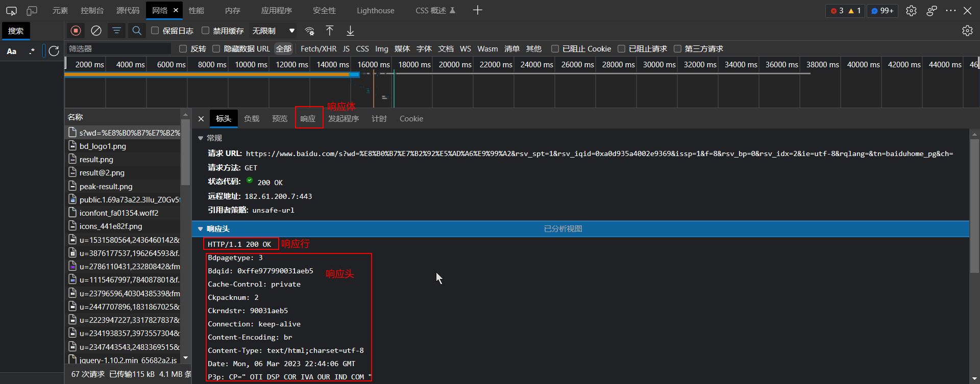Open the Lighthouse panel
Image resolution: width=980 pixels, height=384 pixels.
pyautogui.click(x=376, y=11)
